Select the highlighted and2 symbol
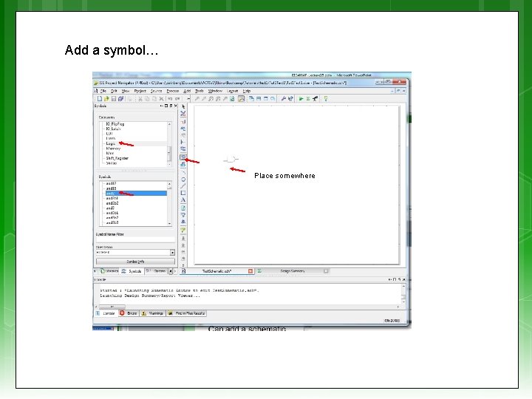Screen dimensions: 532x399 click(x=136, y=194)
